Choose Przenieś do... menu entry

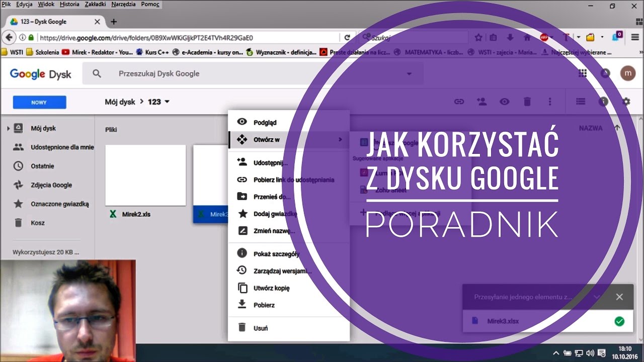click(288, 197)
